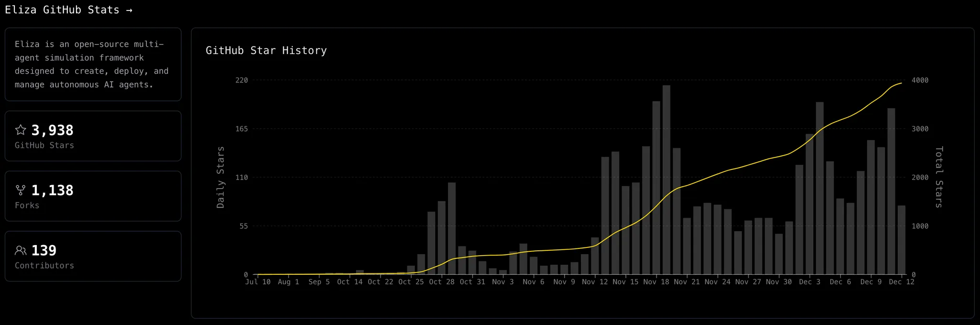Screen dimensions: 980x325
Task: Click the tallest daily stars bar
Action: click(666, 180)
